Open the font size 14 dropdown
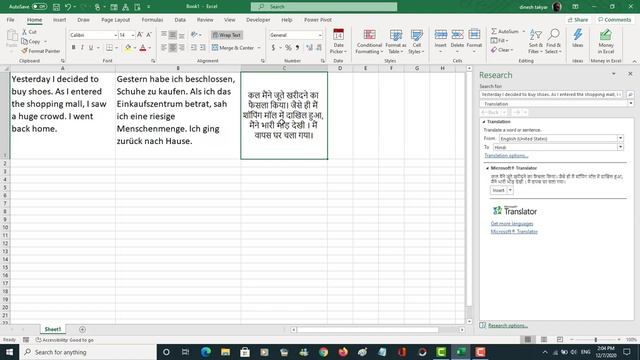The height and width of the screenshot is (360, 640). click(133, 35)
